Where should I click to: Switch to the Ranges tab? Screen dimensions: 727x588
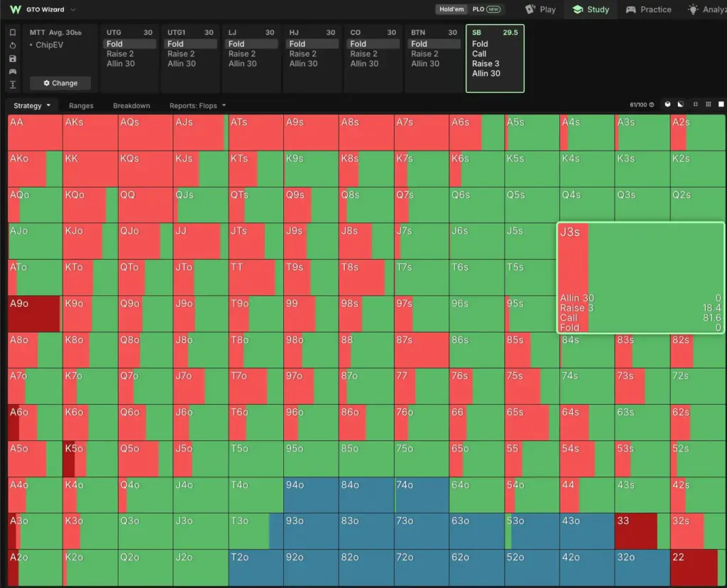[81, 106]
